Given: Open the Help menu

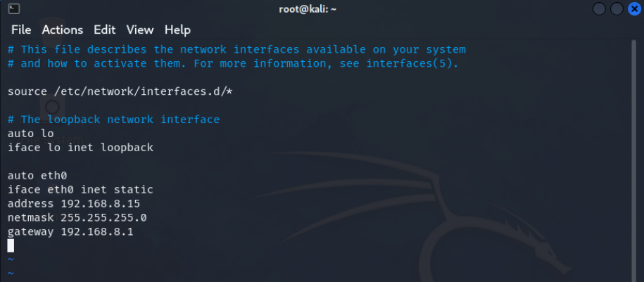Looking at the screenshot, I should (x=177, y=30).
